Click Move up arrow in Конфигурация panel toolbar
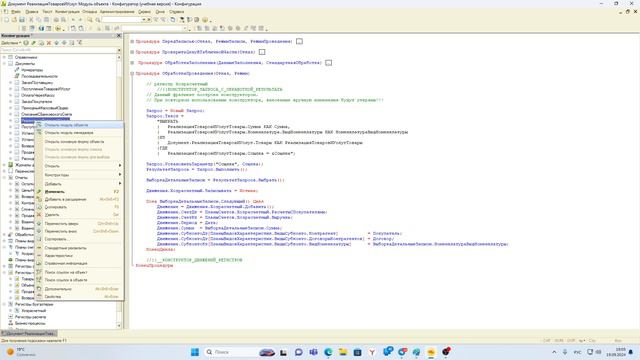This screenshot has width=640, height=360. [57, 43]
